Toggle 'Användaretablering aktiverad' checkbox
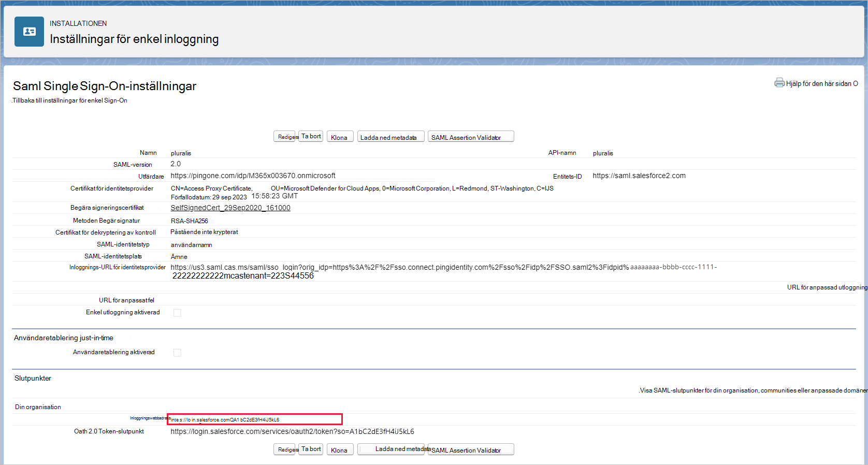Screen dimensions: 868x465 [177, 353]
